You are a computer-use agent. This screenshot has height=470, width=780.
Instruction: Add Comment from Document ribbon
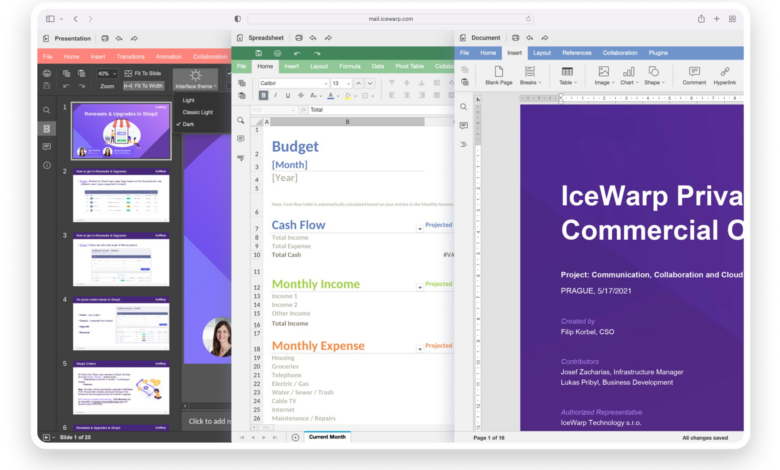(x=694, y=76)
